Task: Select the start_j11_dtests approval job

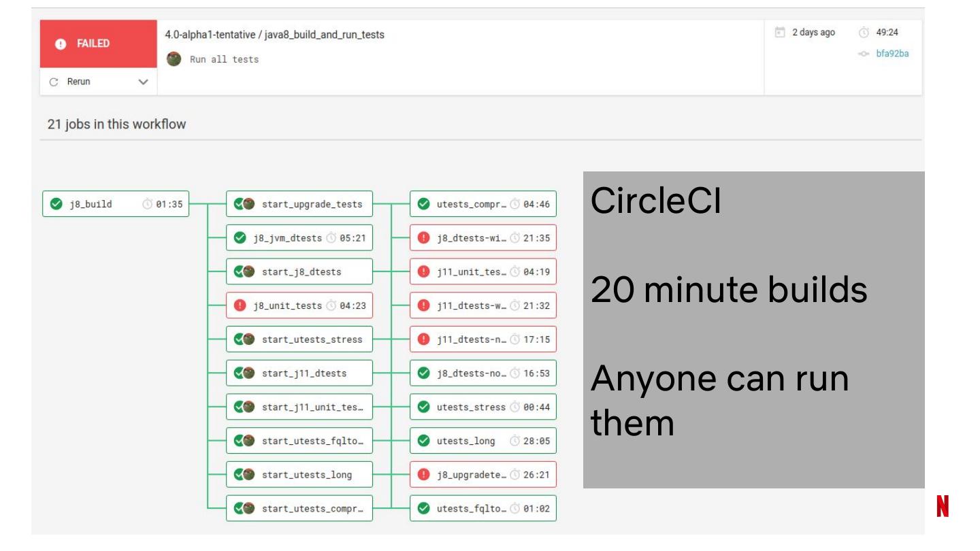Action: pos(299,373)
